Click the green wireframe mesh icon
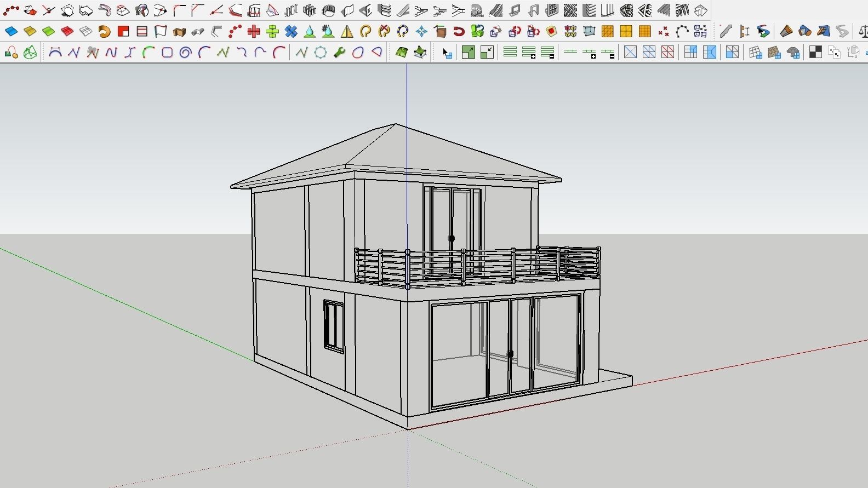Image resolution: width=868 pixels, height=488 pixels. [x=30, y=53]
